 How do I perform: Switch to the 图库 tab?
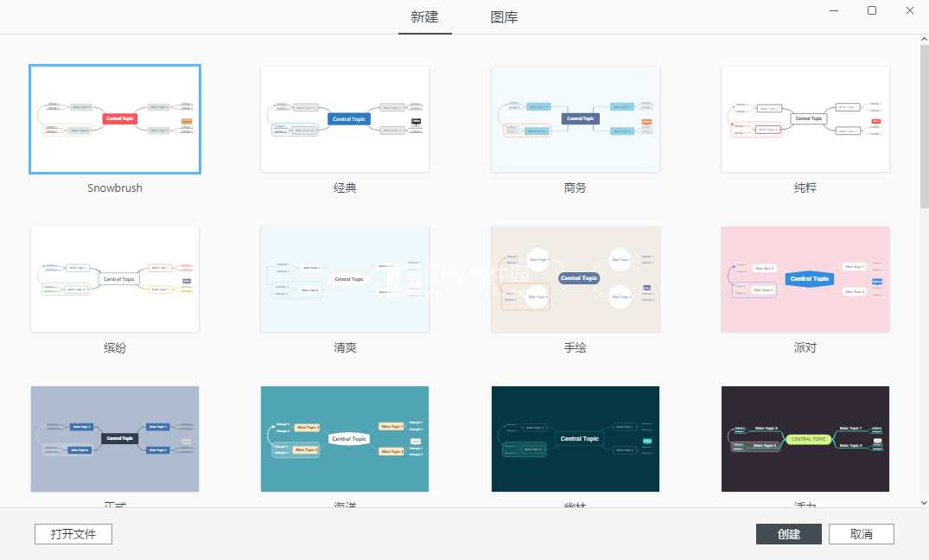(504, 17)
